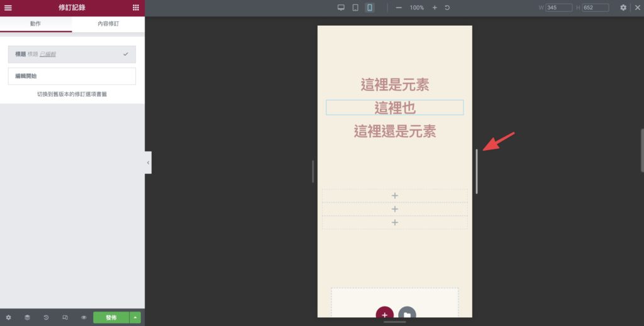Viewport: 644px width, 326px height.
Task: Switch to desktop device view
Action: click(x=341, y=8)
